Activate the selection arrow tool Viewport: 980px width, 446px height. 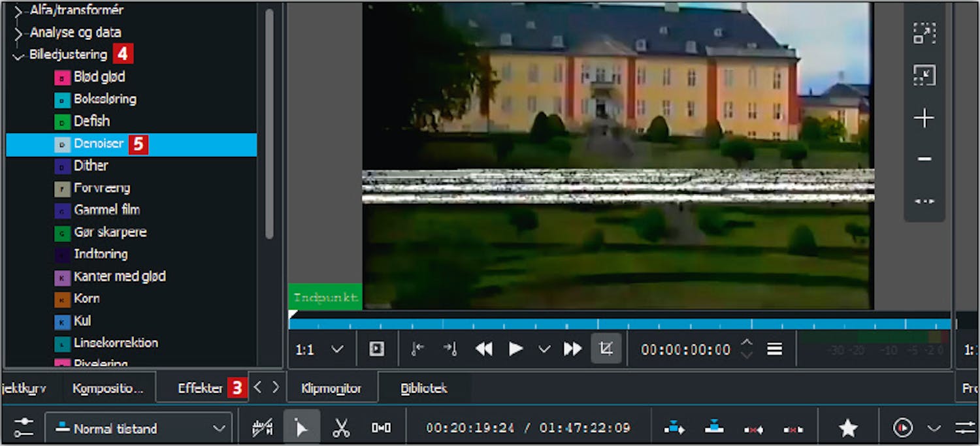301,428
